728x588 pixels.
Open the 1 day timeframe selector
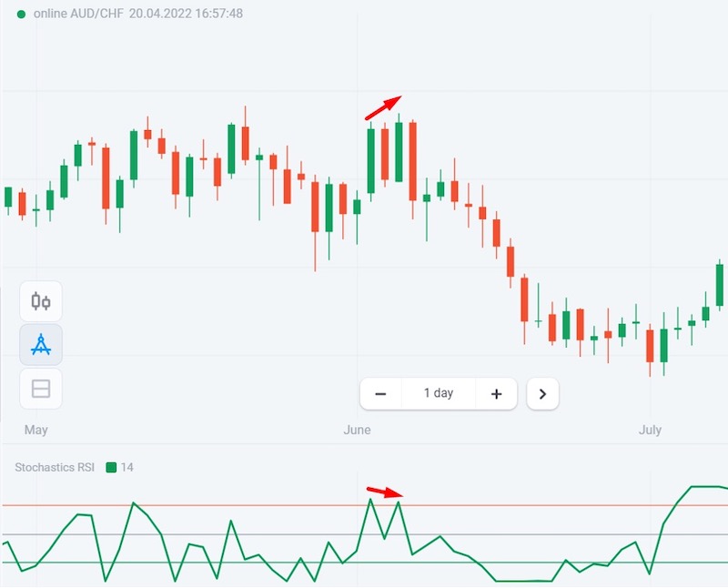[x=439, y=394]
